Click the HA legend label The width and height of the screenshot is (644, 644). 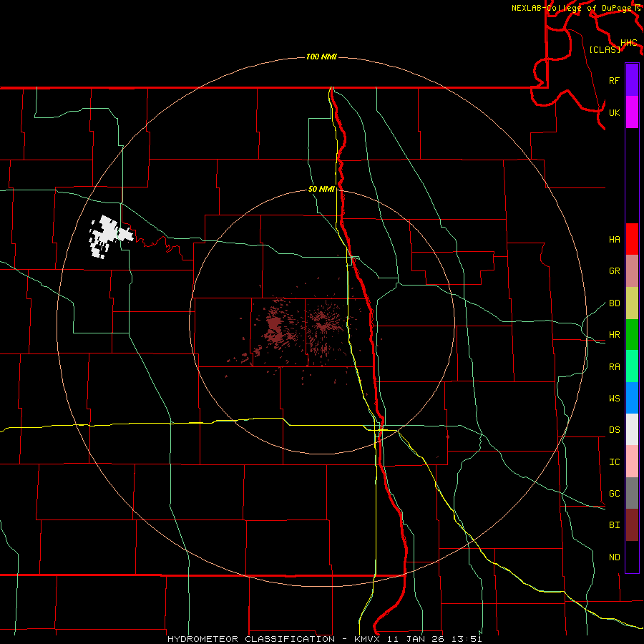click(x=614, y=239)
